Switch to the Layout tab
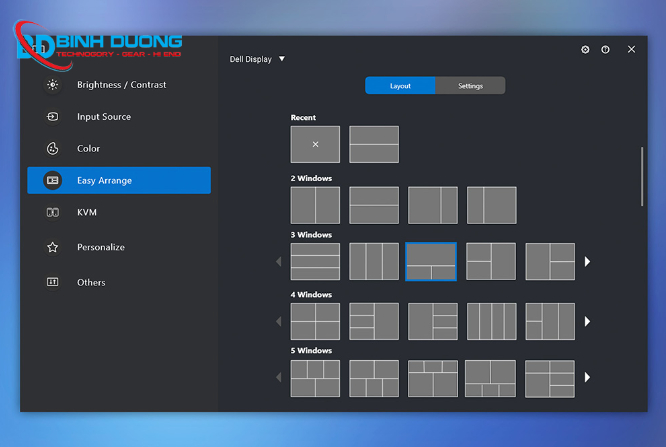666x447 pixels. [400, 86]
